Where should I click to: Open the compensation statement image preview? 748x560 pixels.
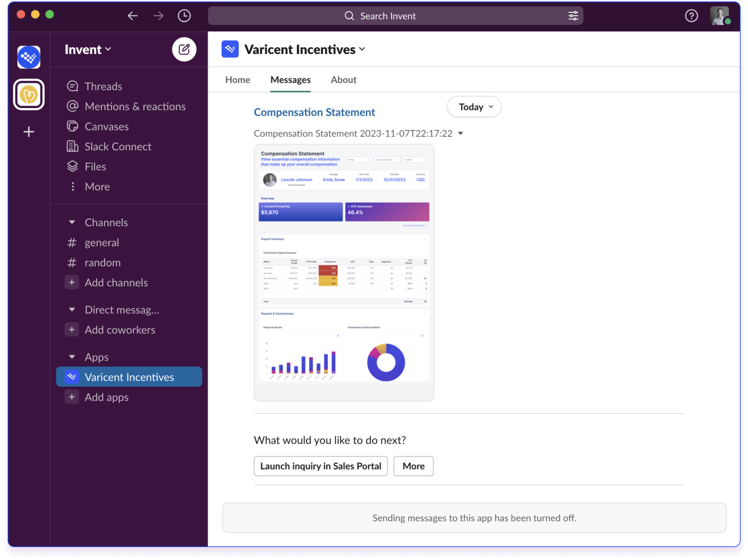(x=344, y=273)
